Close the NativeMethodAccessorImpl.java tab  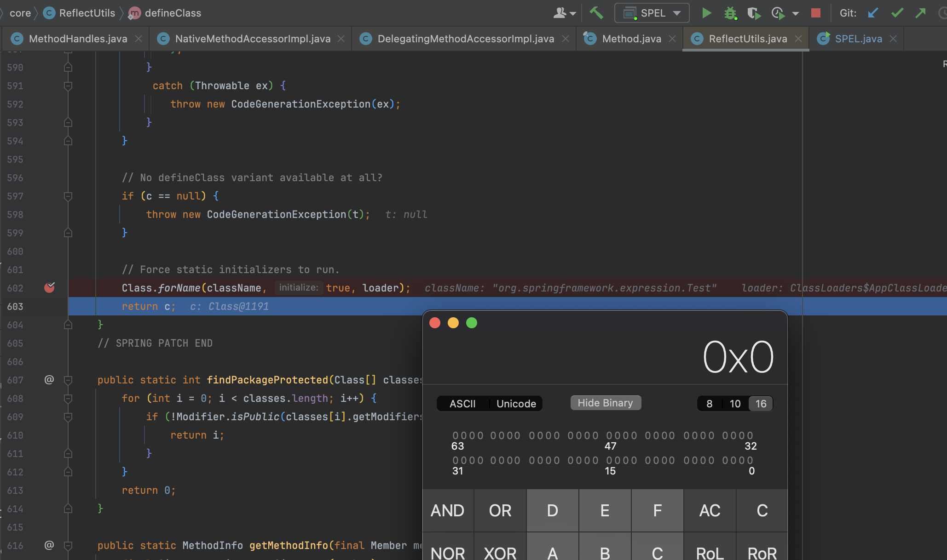click(341, 39)
